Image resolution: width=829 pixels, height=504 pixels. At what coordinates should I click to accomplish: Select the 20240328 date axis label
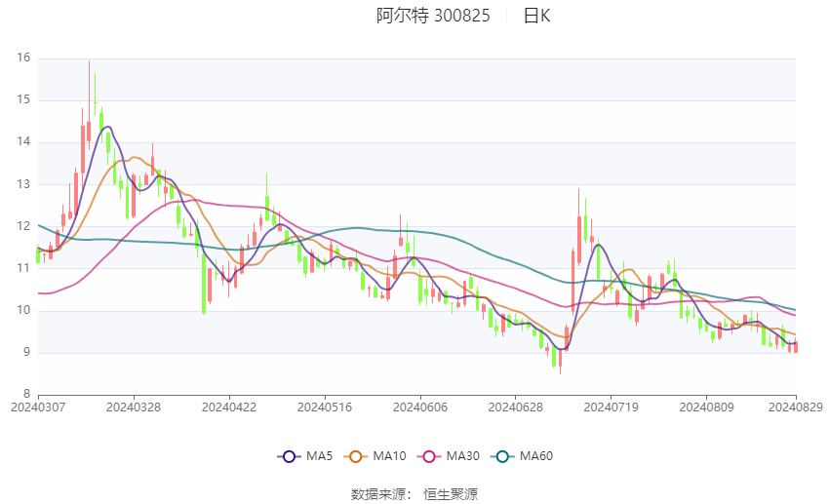pyautogui.click(x=134, y=407)
